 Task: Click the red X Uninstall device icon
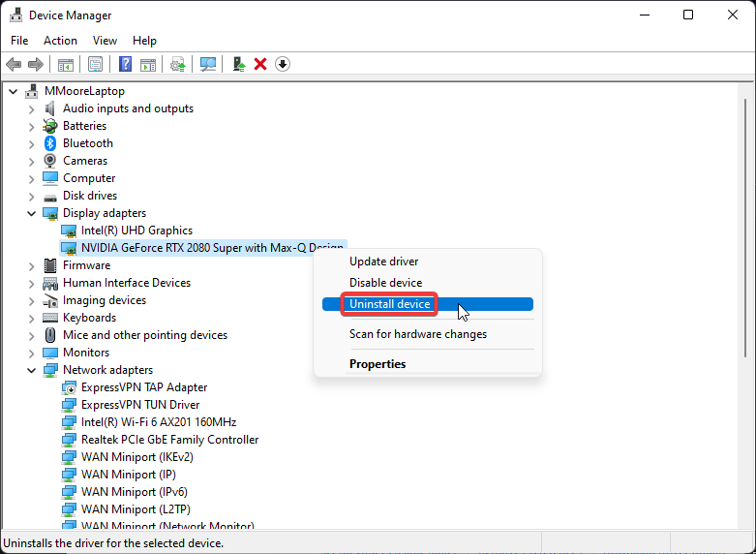(260, 64)
